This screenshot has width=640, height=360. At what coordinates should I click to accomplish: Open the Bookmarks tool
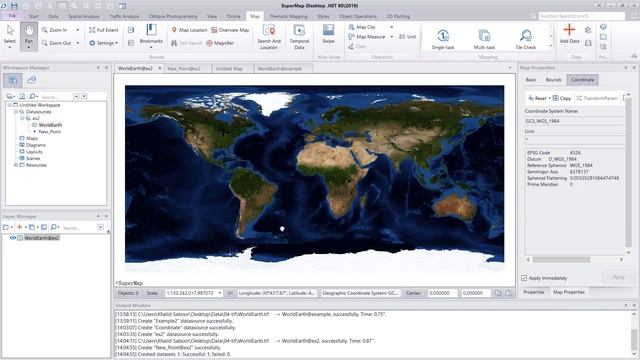click(151, 34)
